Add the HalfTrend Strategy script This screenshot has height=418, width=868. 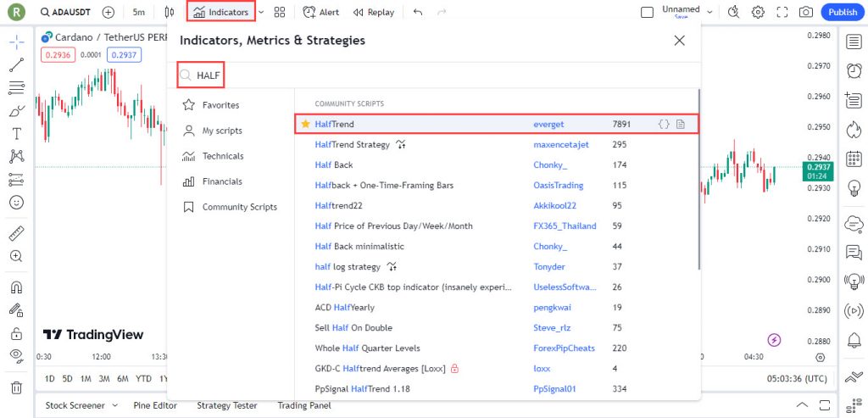pos(496,144)
